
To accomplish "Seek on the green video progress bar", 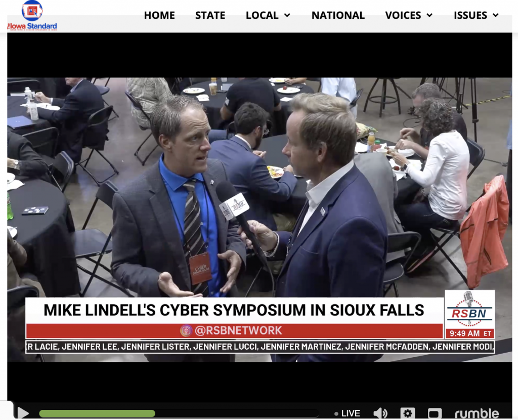I will coord(97,413).
